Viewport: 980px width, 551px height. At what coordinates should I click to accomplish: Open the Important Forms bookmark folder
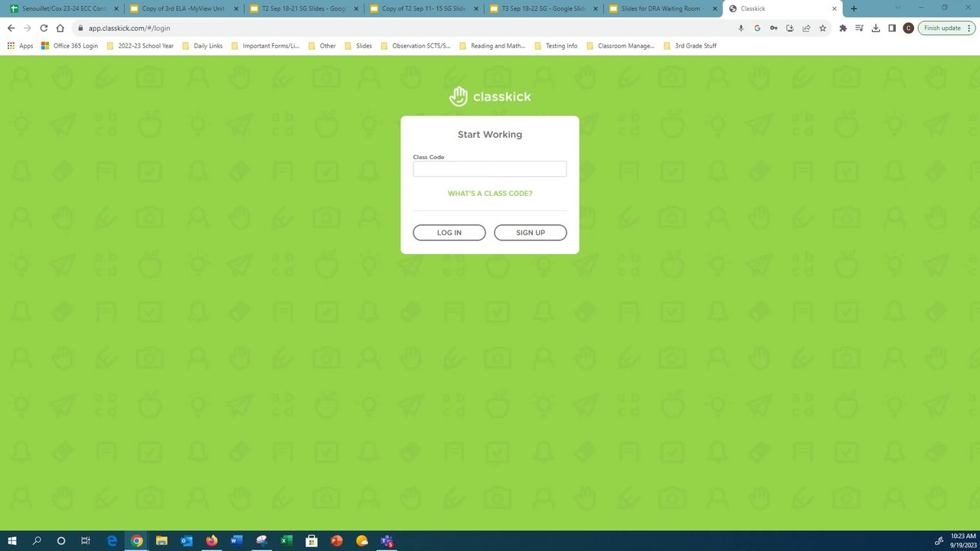pos(265,46)
